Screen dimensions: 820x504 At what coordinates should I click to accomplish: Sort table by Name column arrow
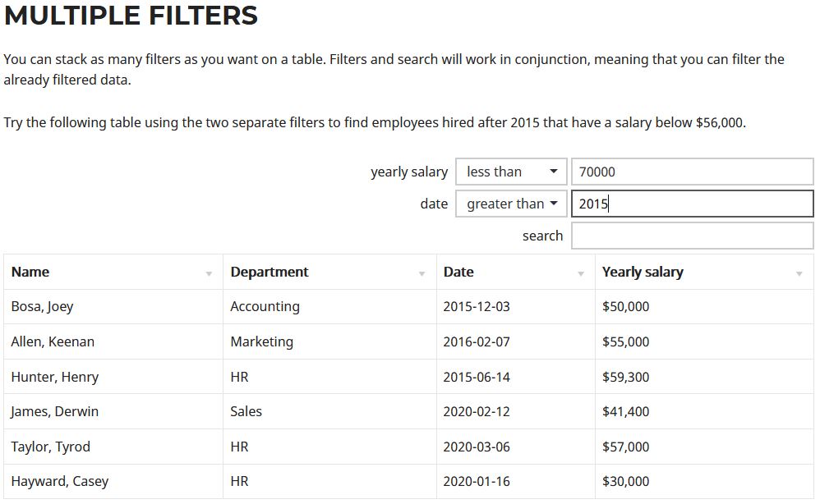pyautogui.click(x=209, y=273)
